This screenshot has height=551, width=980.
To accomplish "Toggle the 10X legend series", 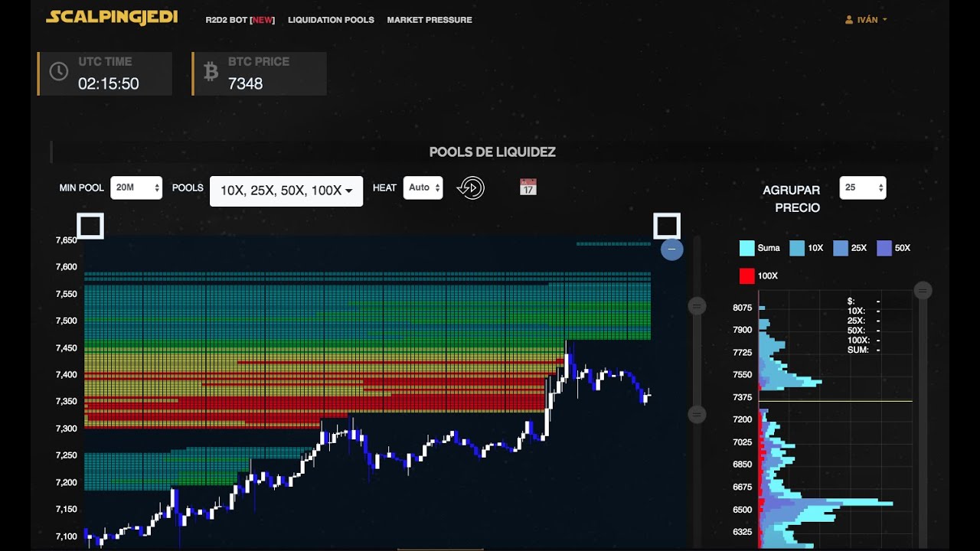I will tap(806, 248).
